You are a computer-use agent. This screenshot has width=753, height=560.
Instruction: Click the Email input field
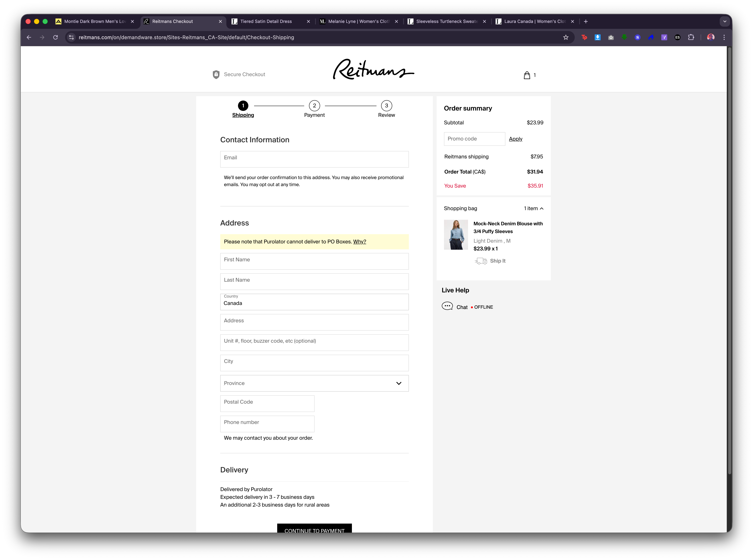pos(314,159)
